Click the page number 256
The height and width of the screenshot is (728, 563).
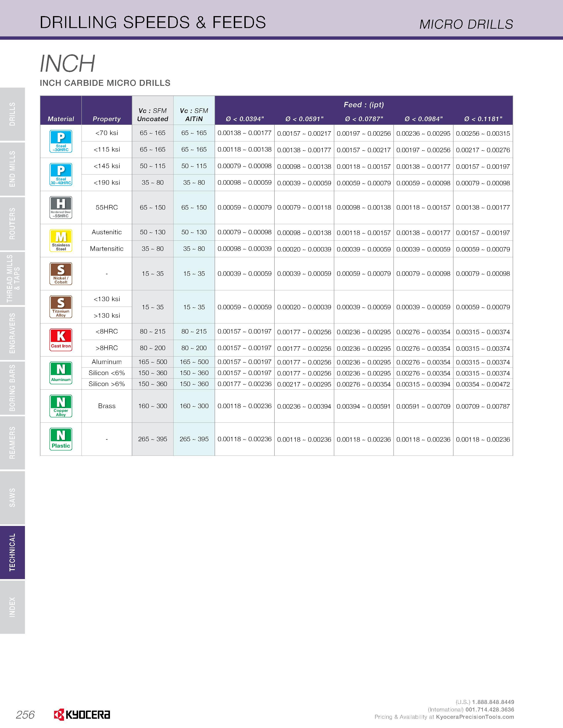click(x=25, y=715)
